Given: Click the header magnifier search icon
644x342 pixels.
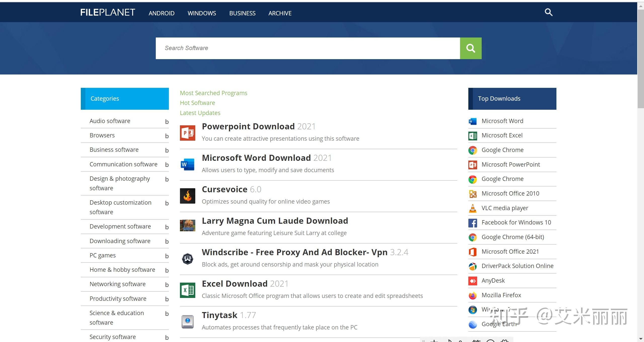Looking at the screenshot, I should pos(548,12).
